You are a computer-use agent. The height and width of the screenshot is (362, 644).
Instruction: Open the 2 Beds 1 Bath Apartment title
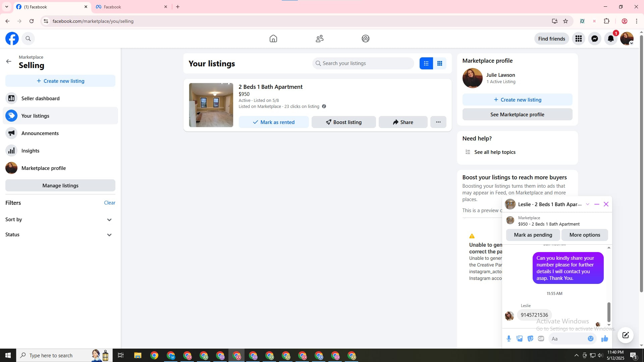click(271, 87)
